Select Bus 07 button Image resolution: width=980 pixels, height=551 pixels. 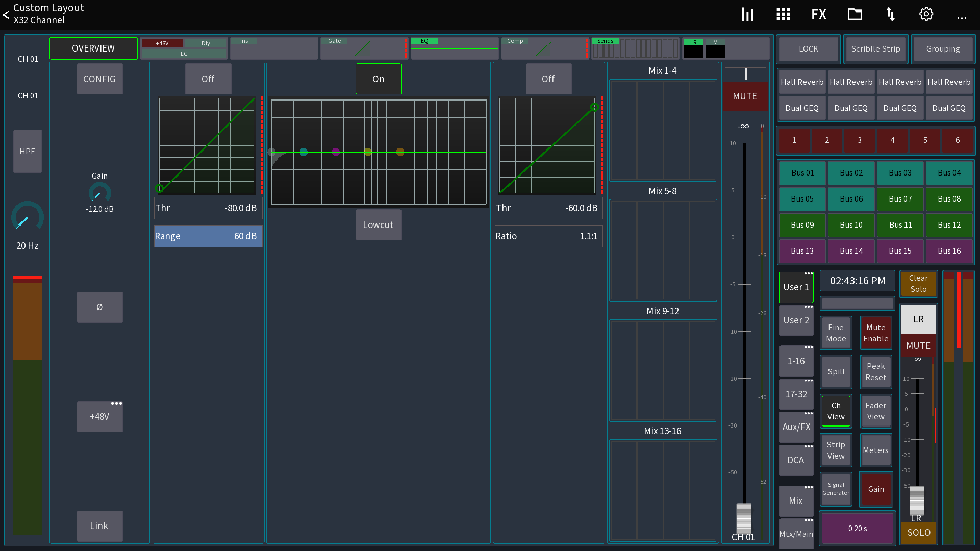(x=900, y=199)
